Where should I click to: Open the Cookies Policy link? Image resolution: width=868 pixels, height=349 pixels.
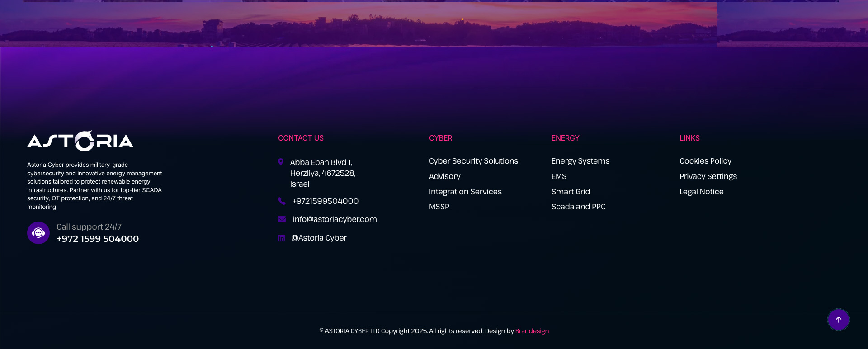tap(705, 161)
